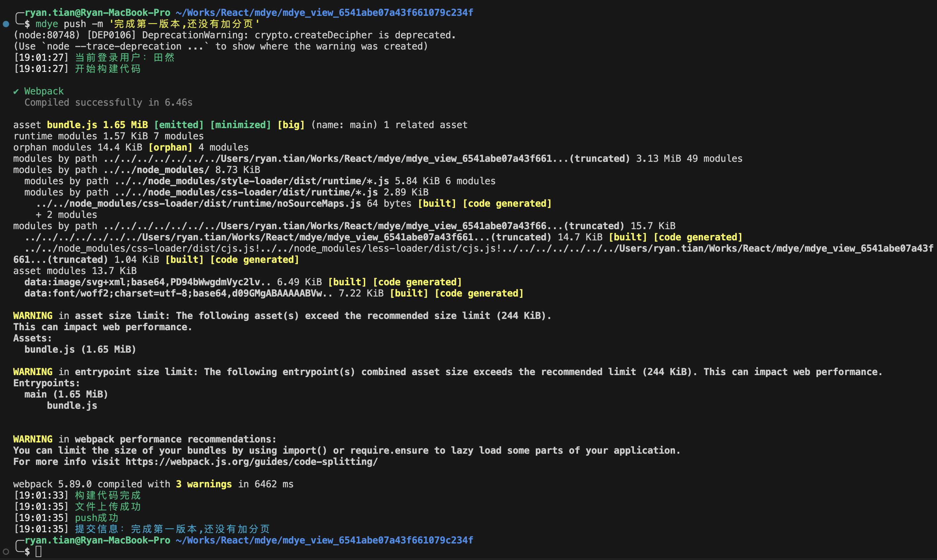Click the '文件上传成功' log line

pyautogui.click(x=77, y=507)
